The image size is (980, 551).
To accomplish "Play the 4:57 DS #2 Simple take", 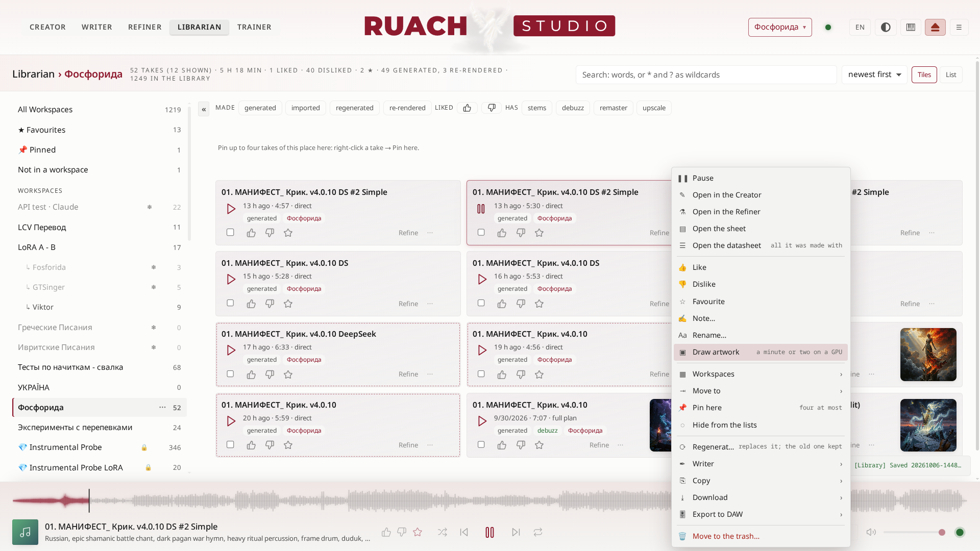I will pos(231,209).
